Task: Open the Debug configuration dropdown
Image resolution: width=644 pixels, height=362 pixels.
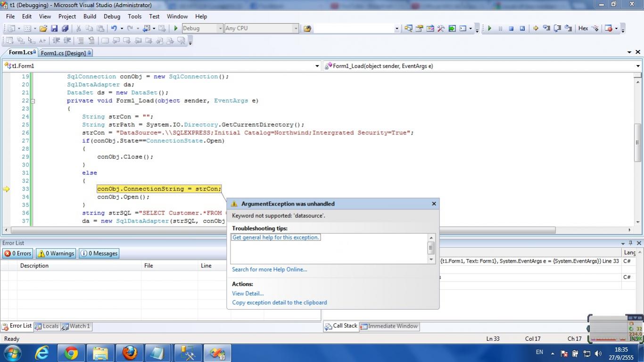Action: tap(220, 28)
